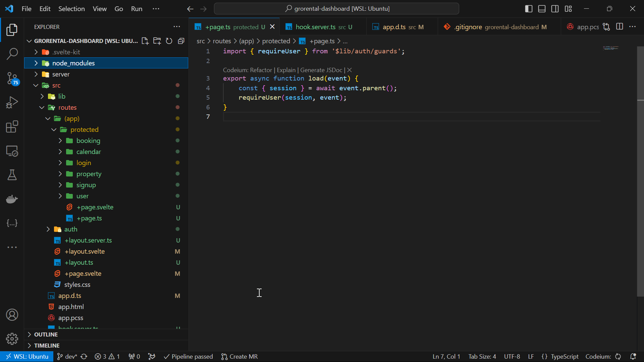The width and height of the screenshot is (644, 362).
Task: Open the Run and Debug view
Action: (12, 102)
